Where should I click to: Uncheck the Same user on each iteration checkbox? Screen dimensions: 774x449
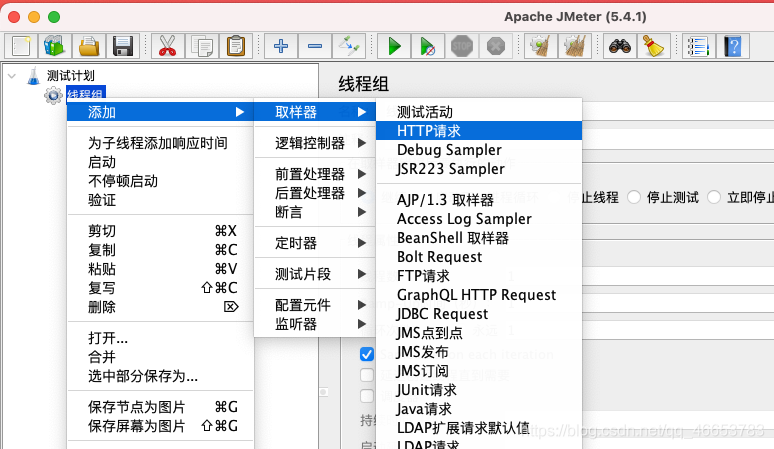(x=367, y=354)
